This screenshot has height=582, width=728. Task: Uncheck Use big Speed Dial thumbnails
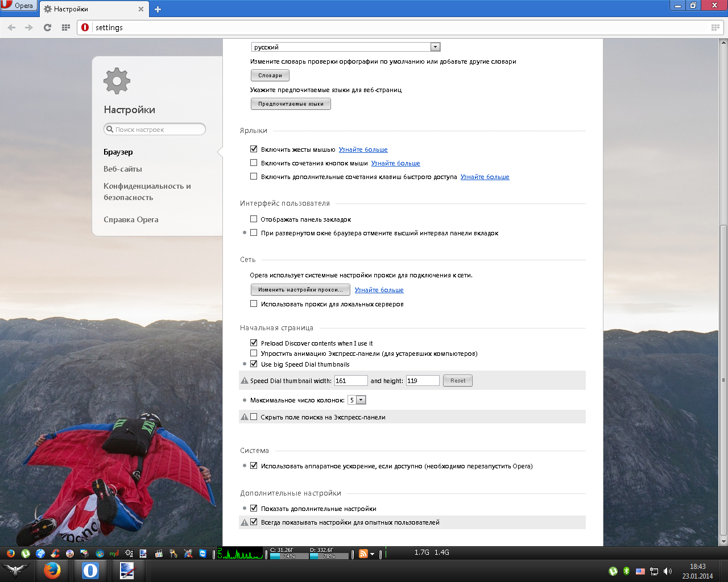254,364
